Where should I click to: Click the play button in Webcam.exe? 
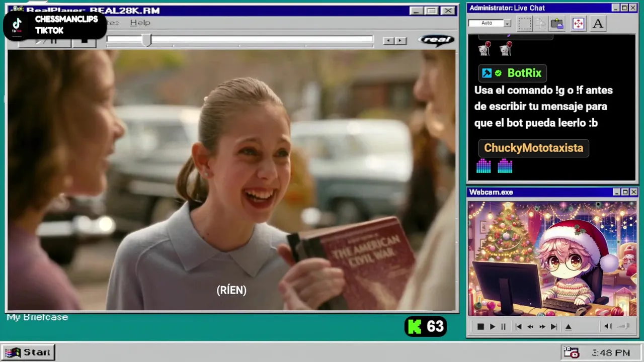point(493,327)
